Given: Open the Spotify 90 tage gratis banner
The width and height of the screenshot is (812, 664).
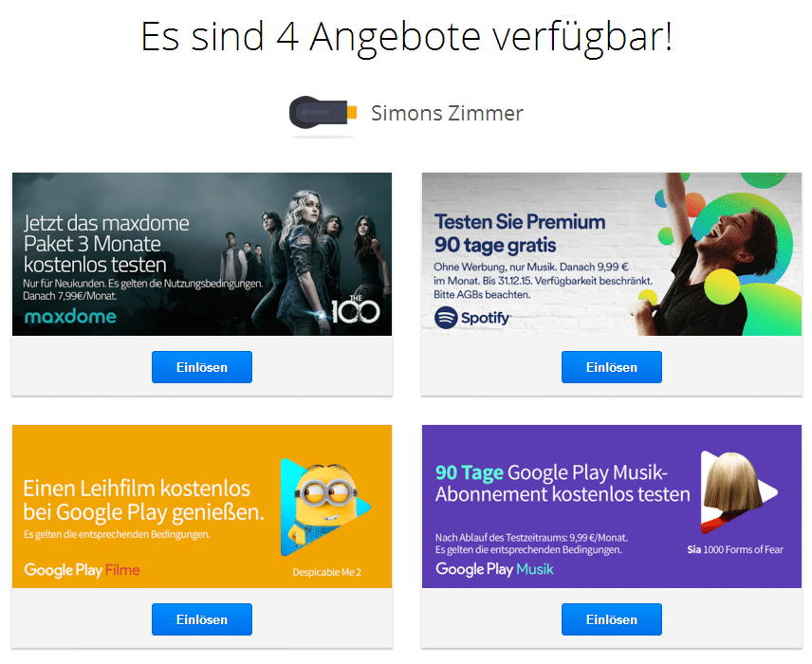Looking at the screenshot, I should pyautogui.click(x=612, y=254).
